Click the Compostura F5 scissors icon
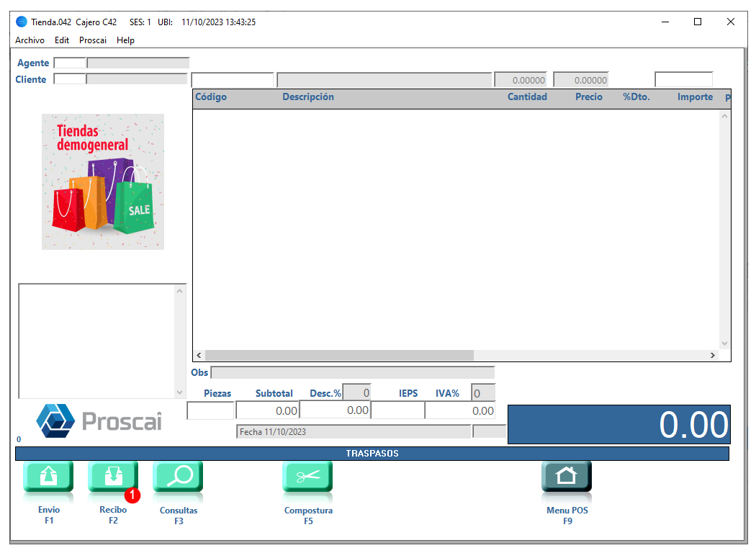 pos(307,477)
